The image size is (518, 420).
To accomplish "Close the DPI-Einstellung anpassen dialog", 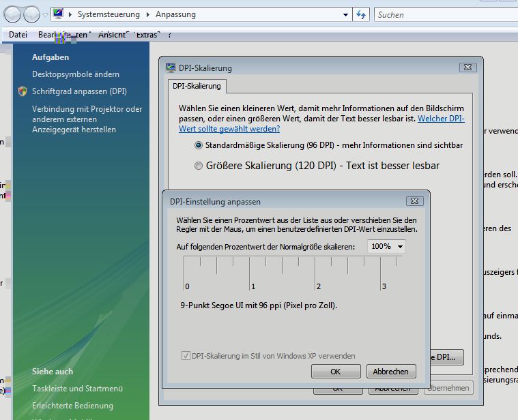I will tap(414, 201).
